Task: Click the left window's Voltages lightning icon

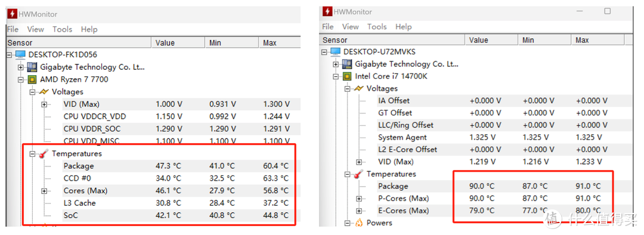Action: (44, 92)
